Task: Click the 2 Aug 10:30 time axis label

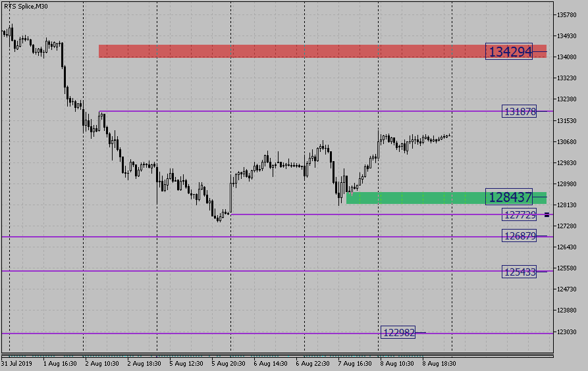Action: 101,362
